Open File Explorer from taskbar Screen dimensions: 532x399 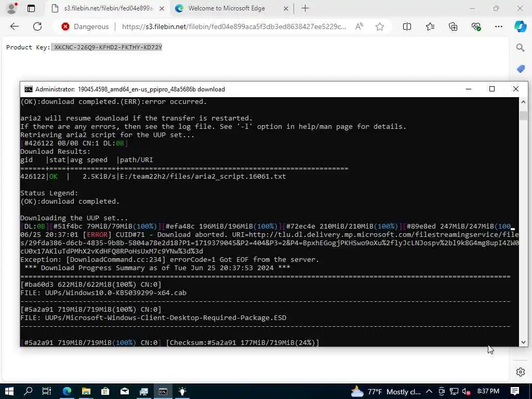pos(86,392)
